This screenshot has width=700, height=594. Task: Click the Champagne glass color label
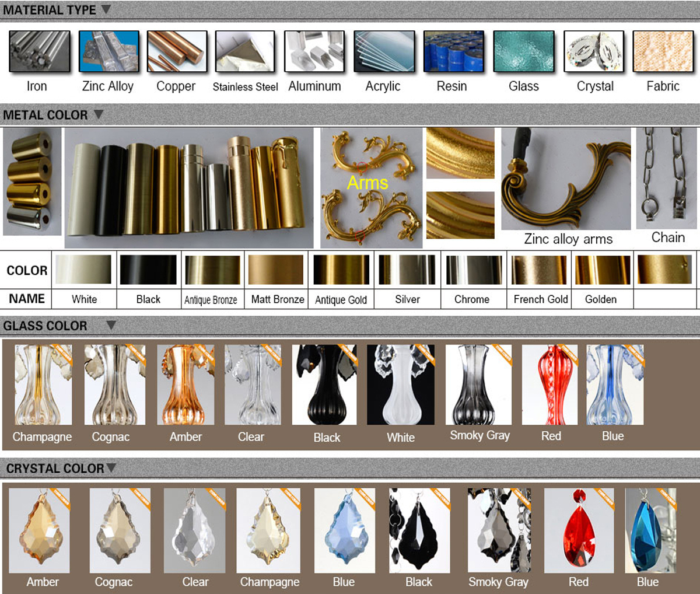42,437
